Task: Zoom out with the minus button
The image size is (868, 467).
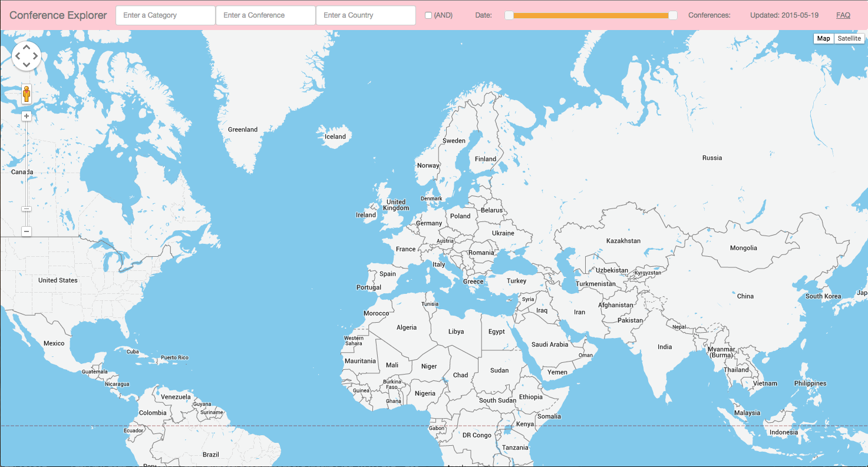Action: point(27,231)
